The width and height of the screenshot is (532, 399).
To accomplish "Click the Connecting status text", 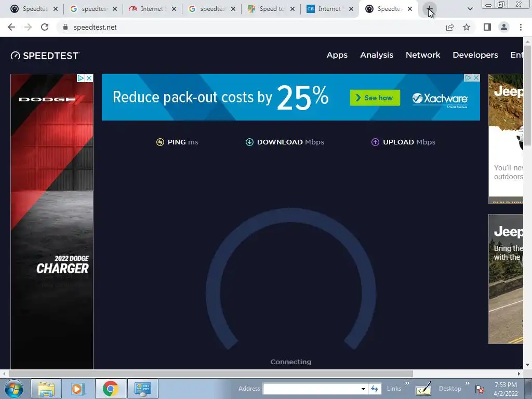I will [291, 362].
